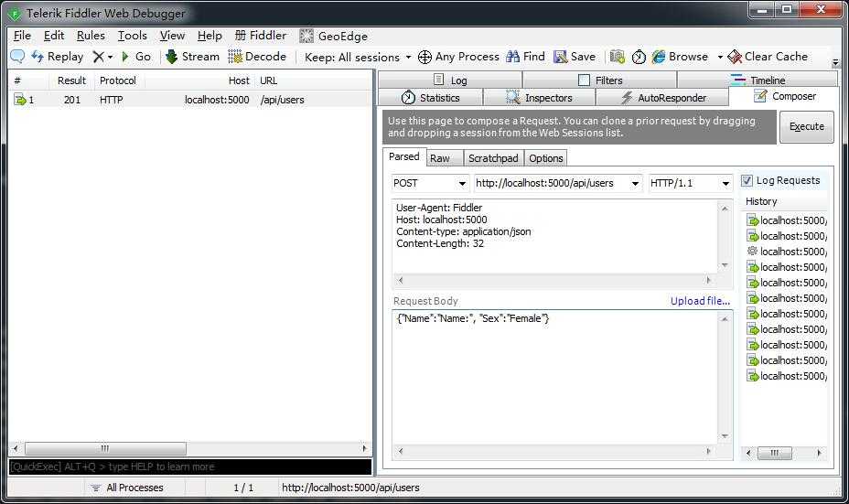
Task: Click the comment balloon icon in toolbar
Action: [x=17, y=57]
